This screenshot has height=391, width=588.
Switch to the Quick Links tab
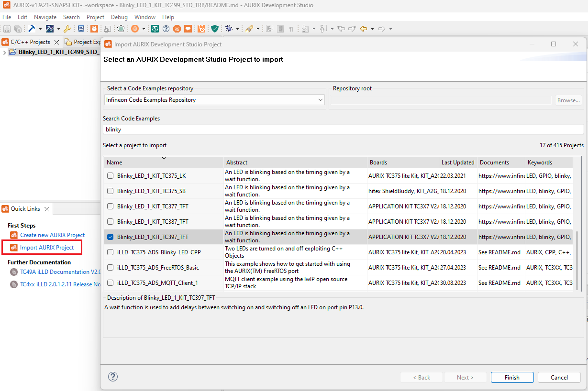(x=25, y=209)
